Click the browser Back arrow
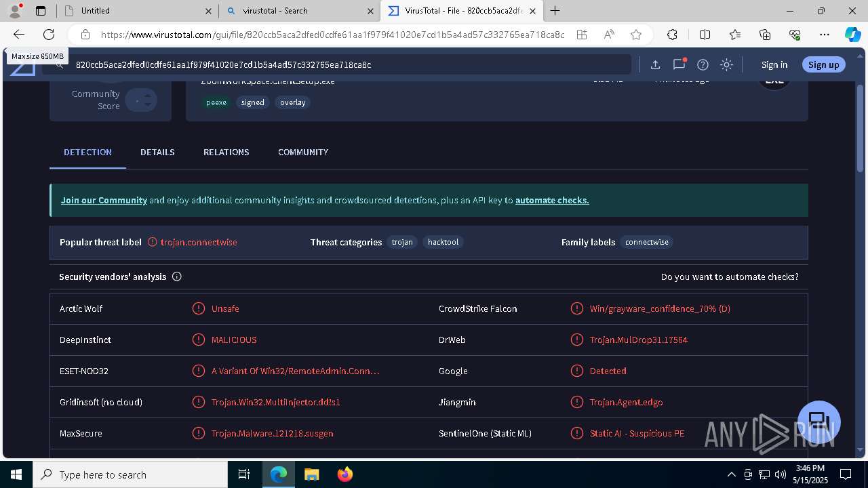 point(19,35)
